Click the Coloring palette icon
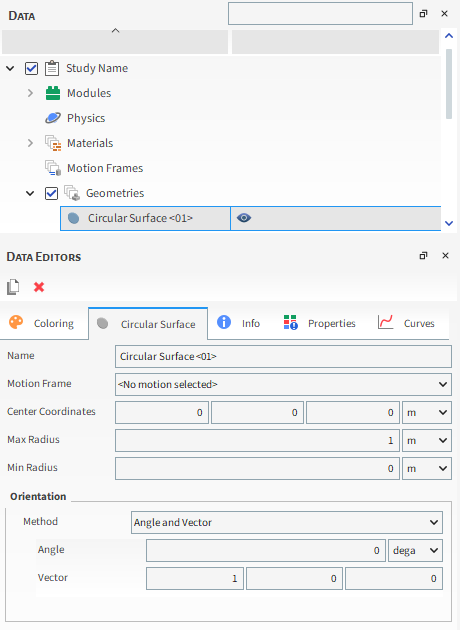Image resolution: width=460 pixels, height=630 pixels. [16, 323]
